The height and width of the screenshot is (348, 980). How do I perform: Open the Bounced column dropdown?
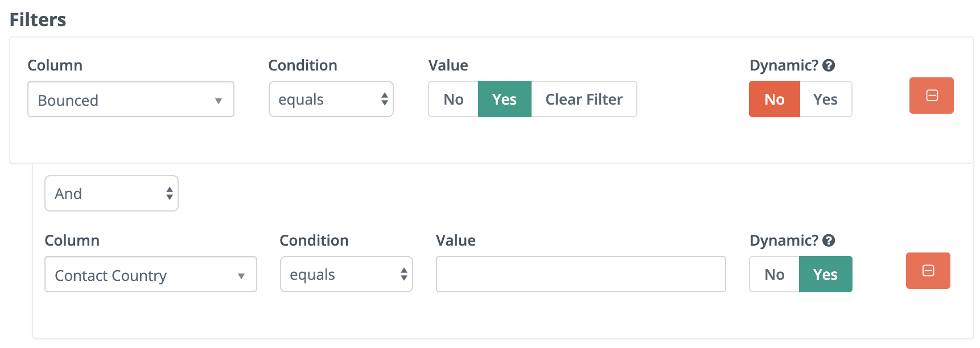(x=131, y=100)
